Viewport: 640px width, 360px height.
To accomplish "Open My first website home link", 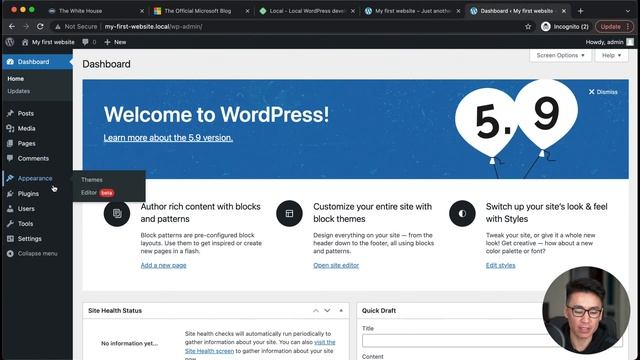I will pyautogui.click(x=48, y=42).
